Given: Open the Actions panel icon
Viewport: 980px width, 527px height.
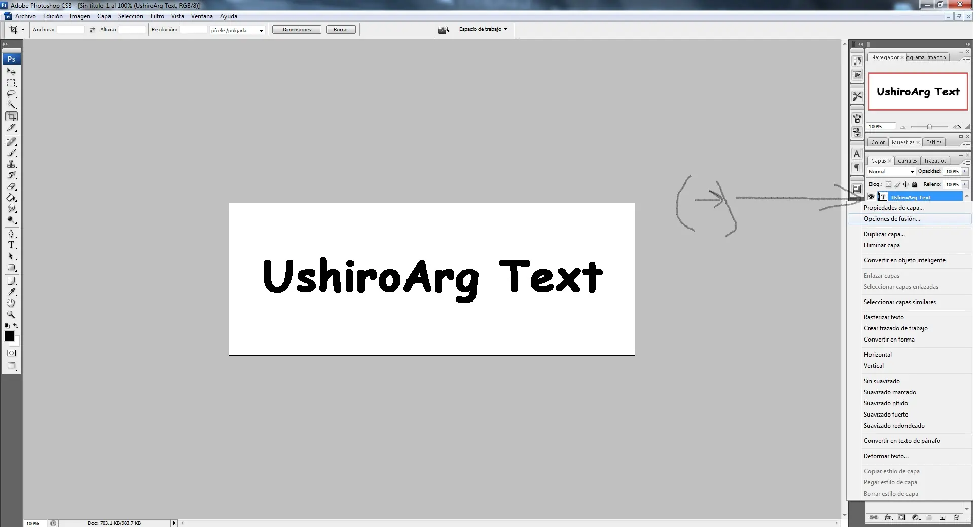Looking at the screenshot, I should (857, 75).
